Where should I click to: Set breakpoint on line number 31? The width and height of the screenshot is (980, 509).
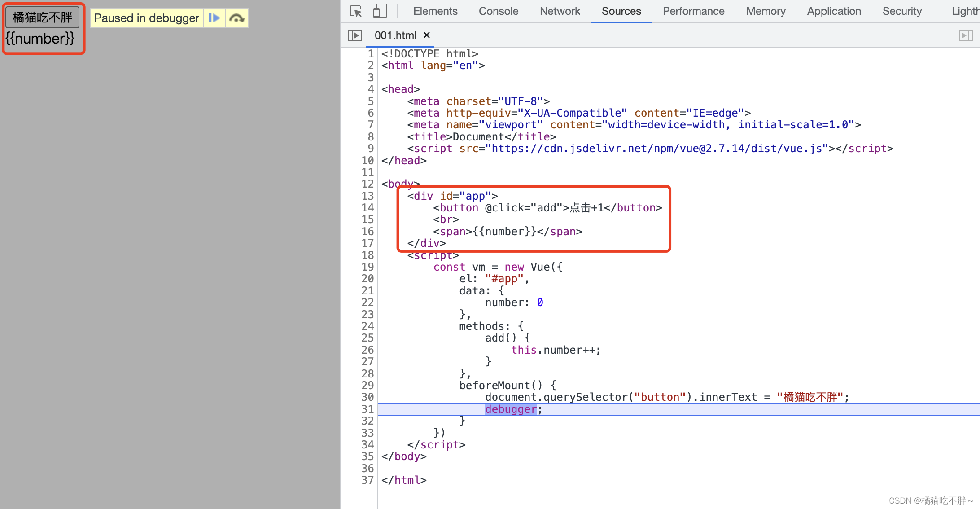coord(367,409)
